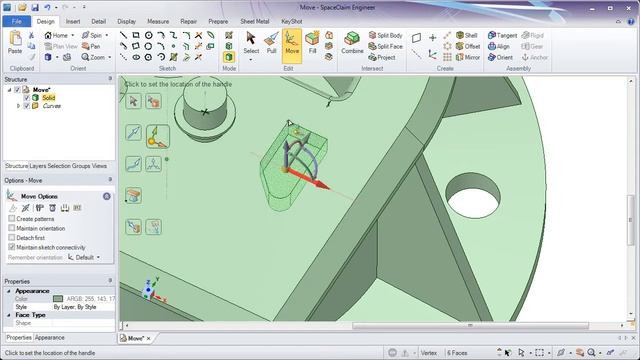Click Split Face tool

386,47
